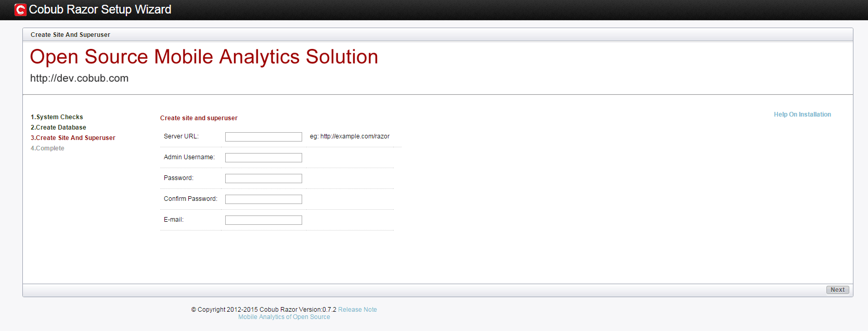The height and width of the screenshot is (331, 868).
Task: Select step 3.Create Site And Superuser
Action: pyautogui.click(x=73, y=138)
